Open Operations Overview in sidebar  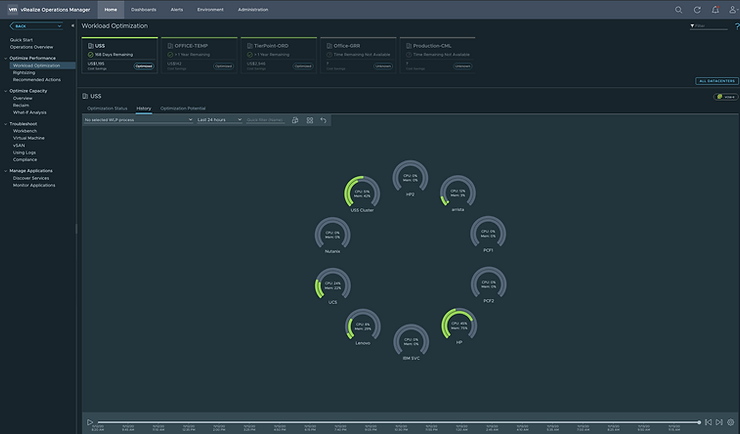pos(31,47)
